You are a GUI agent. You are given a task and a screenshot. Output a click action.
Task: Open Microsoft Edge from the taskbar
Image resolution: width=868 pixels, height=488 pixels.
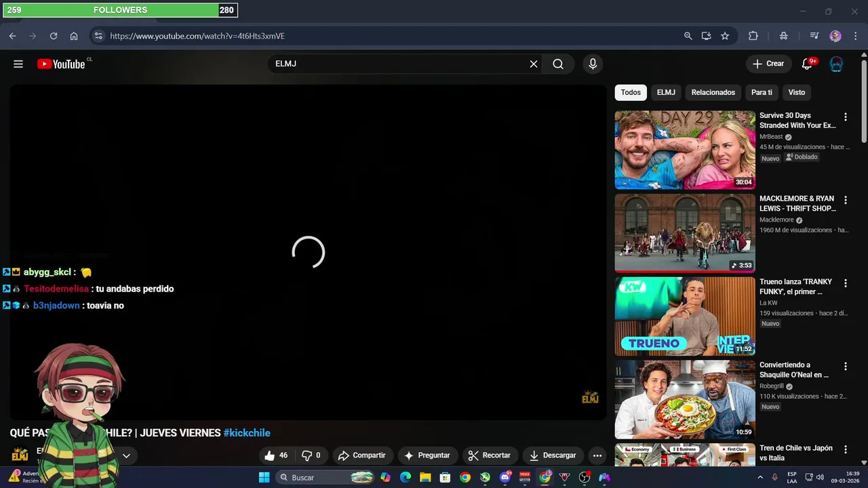pos(406,478)
